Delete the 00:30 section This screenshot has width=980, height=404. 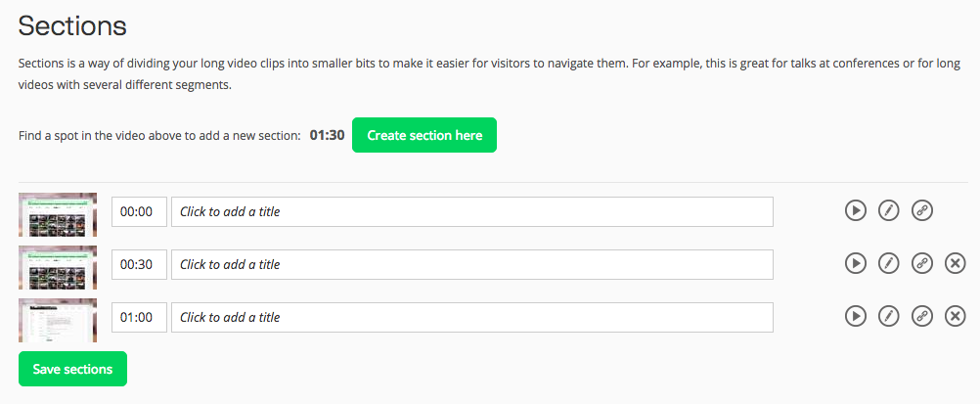click(956, 263)
